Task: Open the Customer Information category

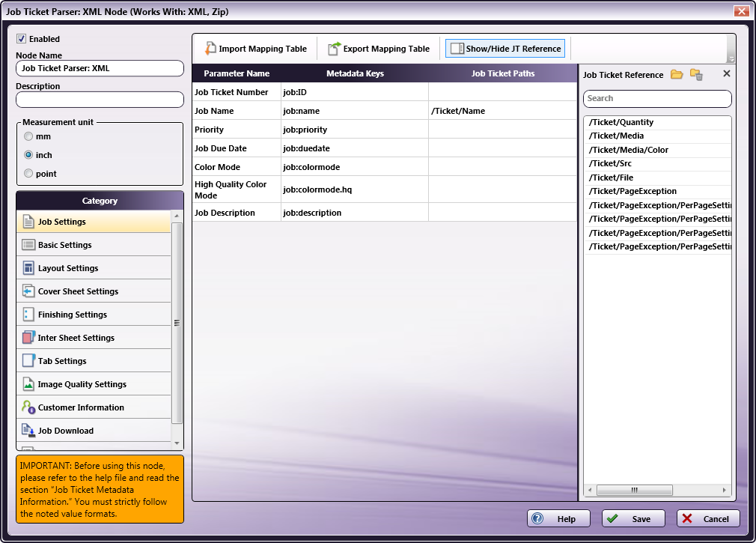Action: pos(94,407)
